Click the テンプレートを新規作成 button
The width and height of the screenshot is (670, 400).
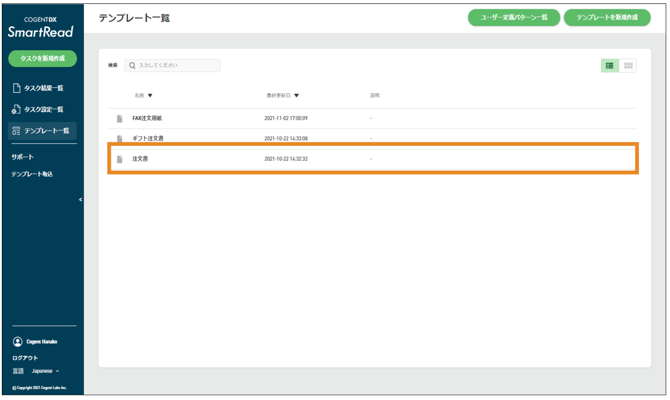607,18
